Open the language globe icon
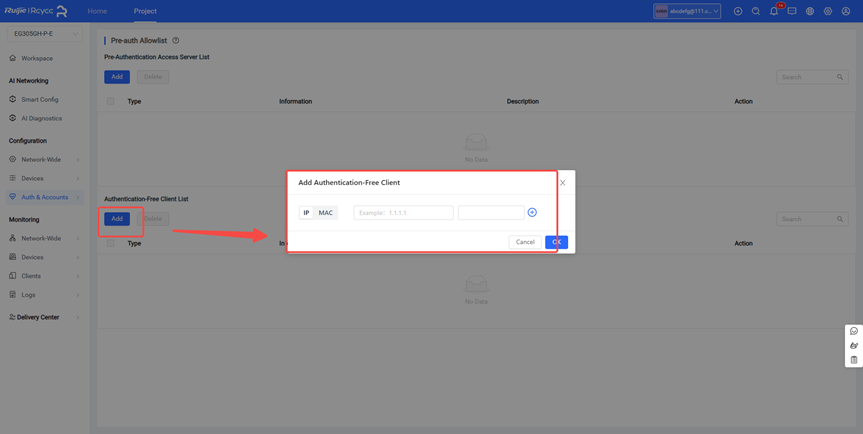863x434 pixels. [810, 11]
